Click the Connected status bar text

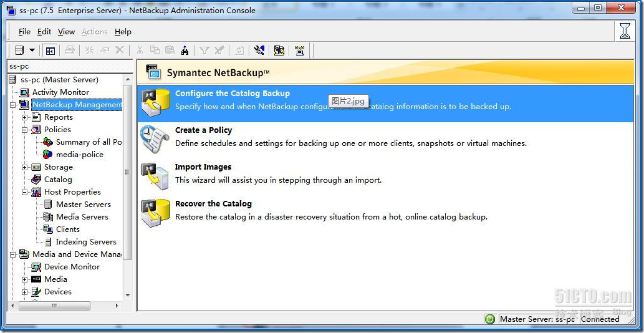tap(600, 319)
